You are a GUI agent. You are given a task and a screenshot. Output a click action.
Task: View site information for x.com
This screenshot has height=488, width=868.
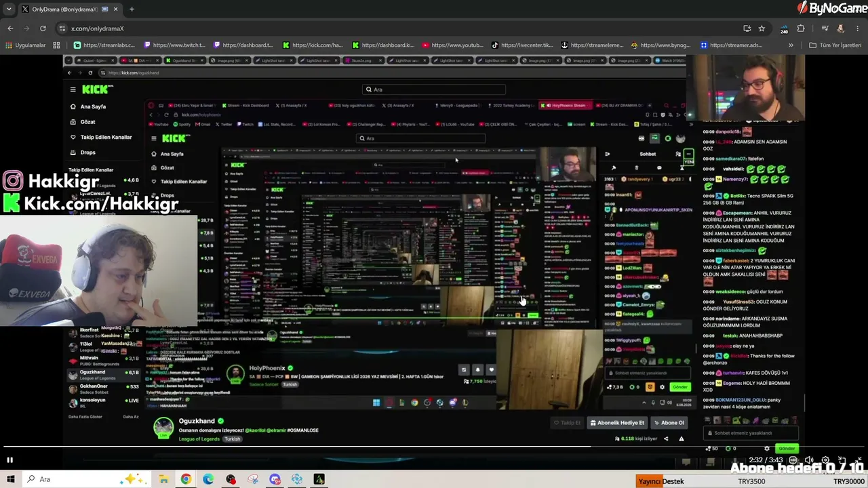coord(62,28)
